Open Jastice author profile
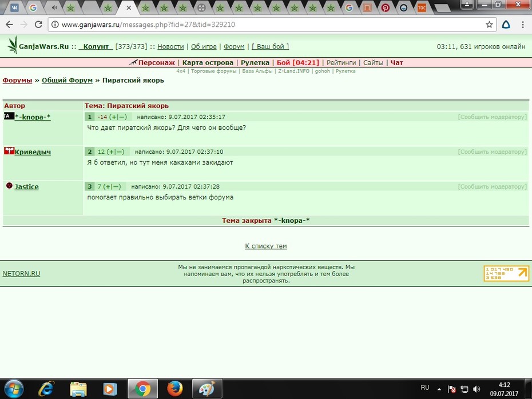 pyautogui.click(x=26, y=187)
